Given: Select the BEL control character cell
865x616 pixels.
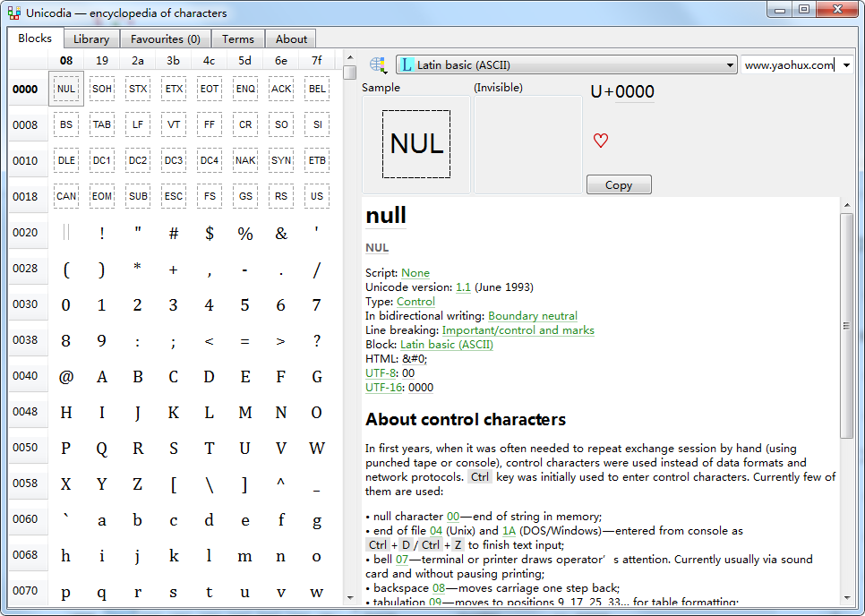Looking at the screenshot, I should point(316,89).
